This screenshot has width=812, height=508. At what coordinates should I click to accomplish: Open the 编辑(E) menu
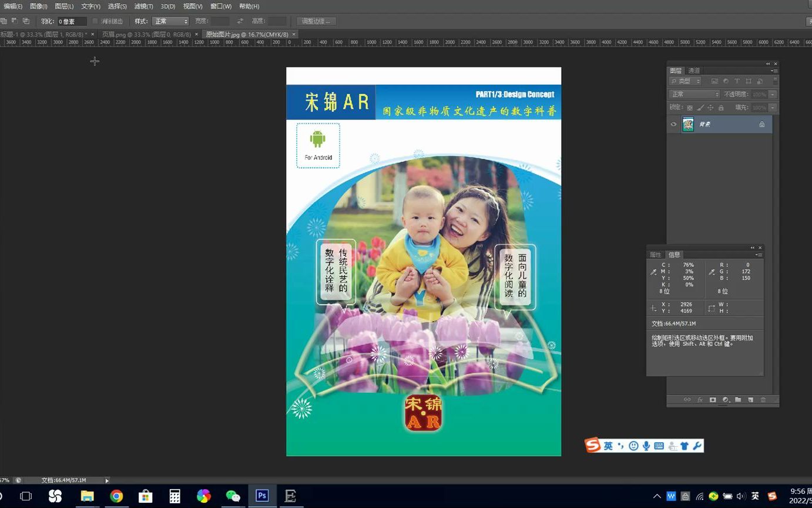13,6
